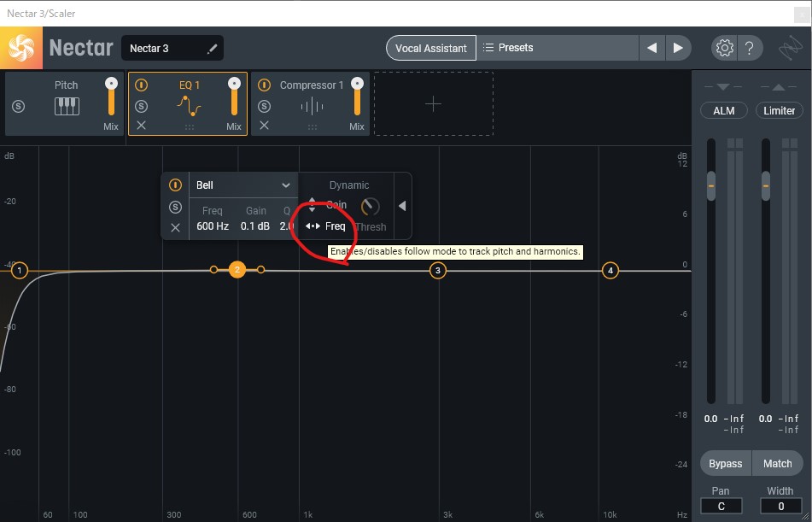Toggle Compressor 1 module power button
812x522 pixels.
click(264, 85)
